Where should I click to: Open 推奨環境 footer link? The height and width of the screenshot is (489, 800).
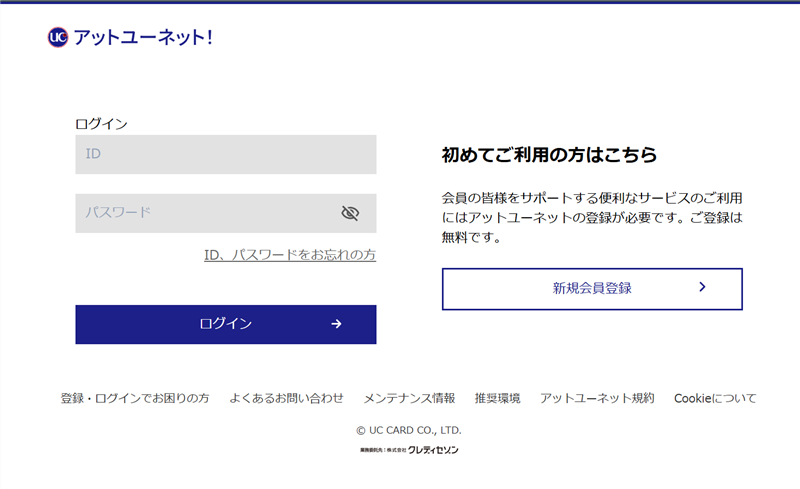point(497,398)
